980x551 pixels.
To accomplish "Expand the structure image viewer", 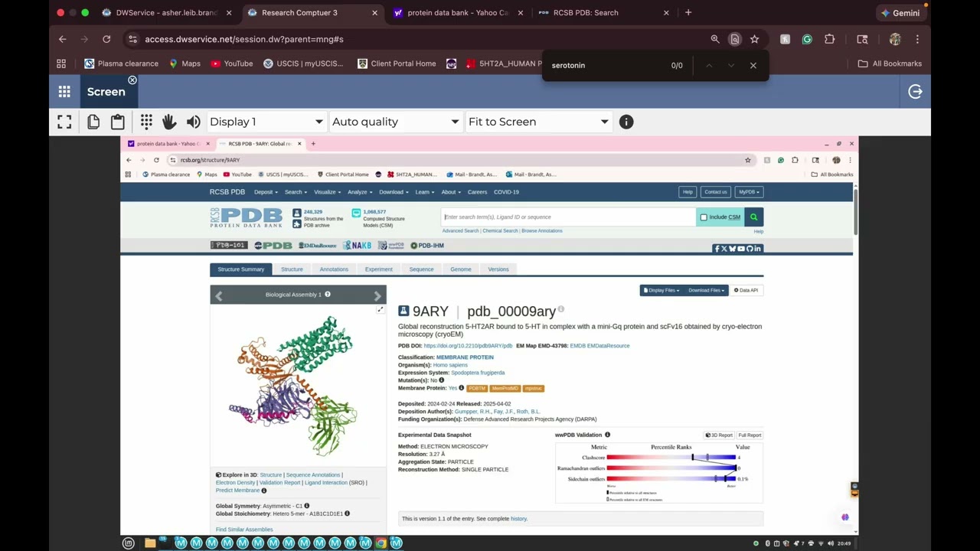I will point(381,309).
